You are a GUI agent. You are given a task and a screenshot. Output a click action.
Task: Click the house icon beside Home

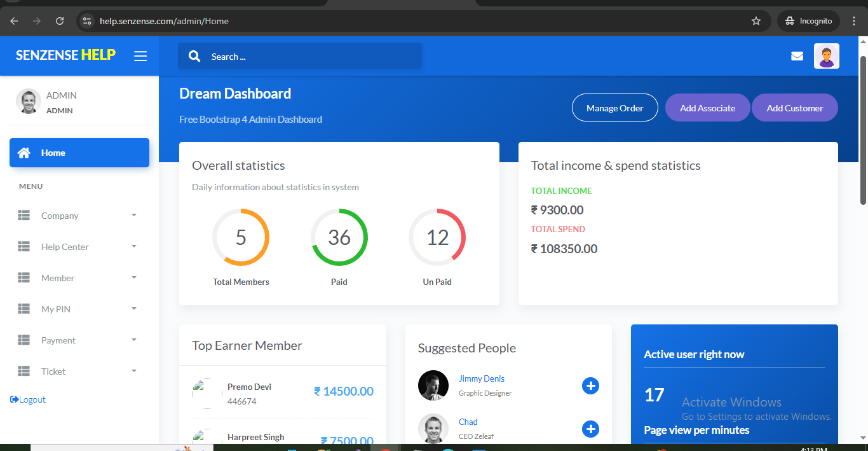24,153
